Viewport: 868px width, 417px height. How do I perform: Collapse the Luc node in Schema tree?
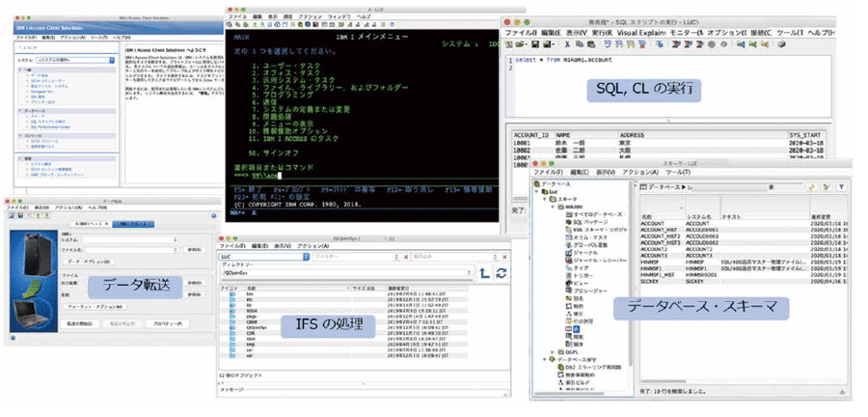click(x=535, y=191)
